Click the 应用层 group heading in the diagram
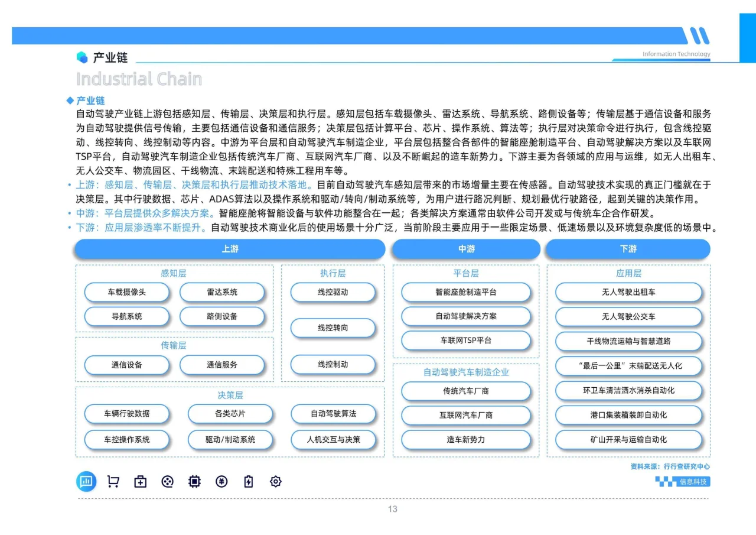This screenshot has width=756, height=535. pyautogui.click(x=628, y=273)
